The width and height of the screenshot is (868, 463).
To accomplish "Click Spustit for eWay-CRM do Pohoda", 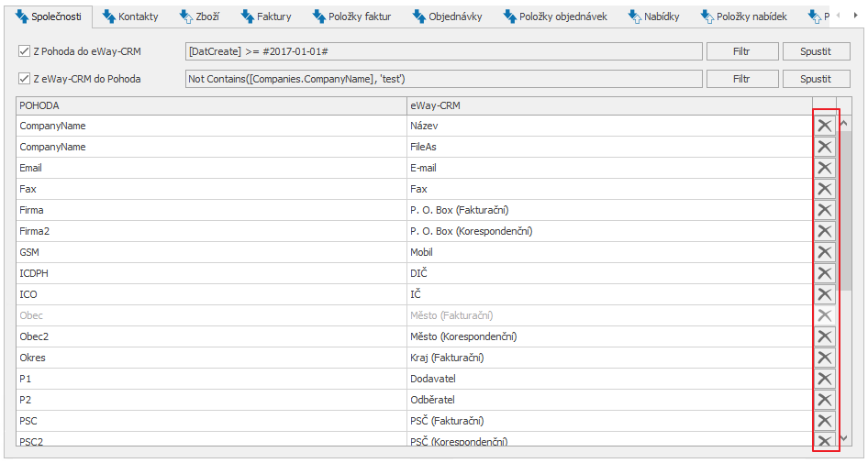I will click(x=816, y=79).
